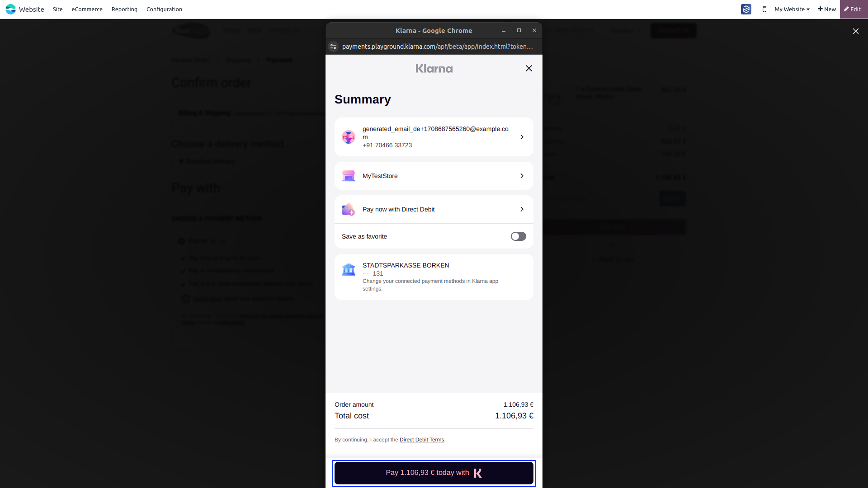
Task: Open the Direct Debit Terms link
Action: [422, 440]
